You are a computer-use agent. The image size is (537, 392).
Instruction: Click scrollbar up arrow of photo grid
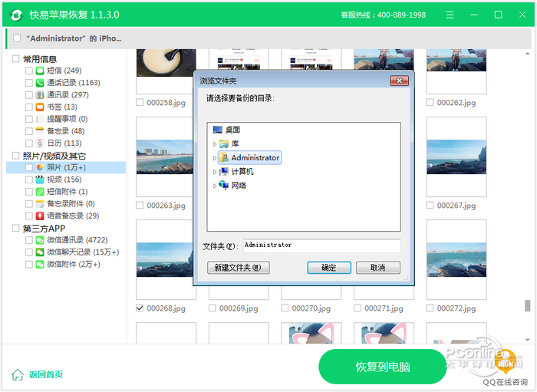click(x=528, y=54)
